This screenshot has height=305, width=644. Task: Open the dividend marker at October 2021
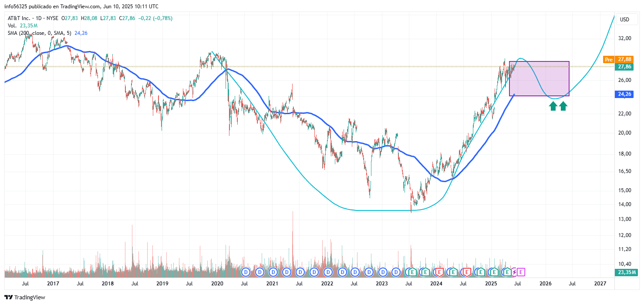click(314, 272)
